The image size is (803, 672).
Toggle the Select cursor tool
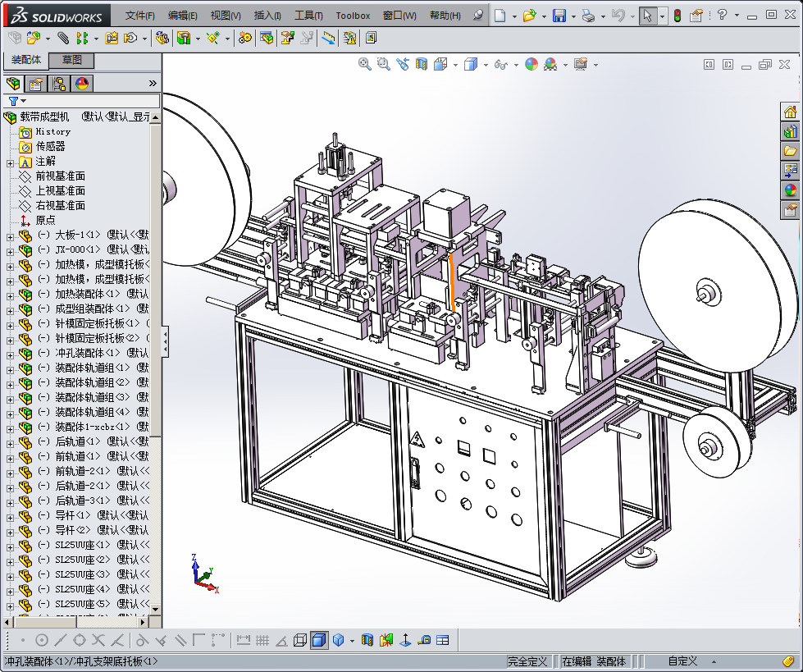pyautogui.click(x=647, y=16)
